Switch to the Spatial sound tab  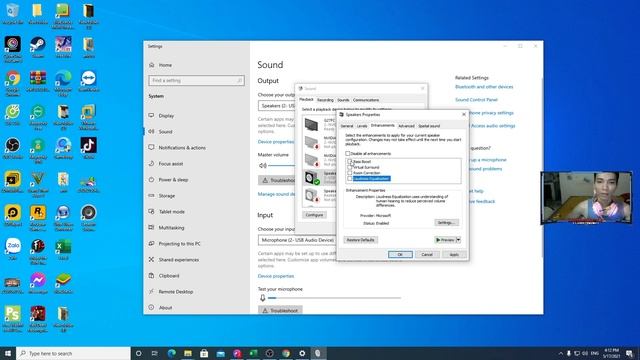[x=429, y=126]
